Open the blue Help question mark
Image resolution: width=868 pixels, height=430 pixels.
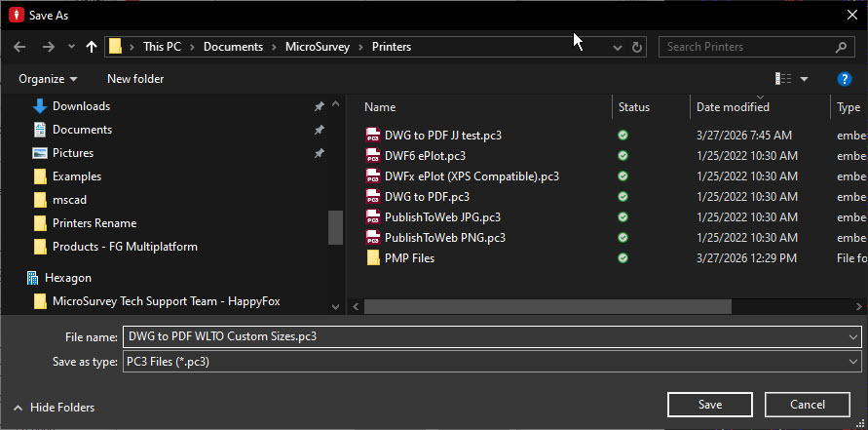tap(845, 79)
